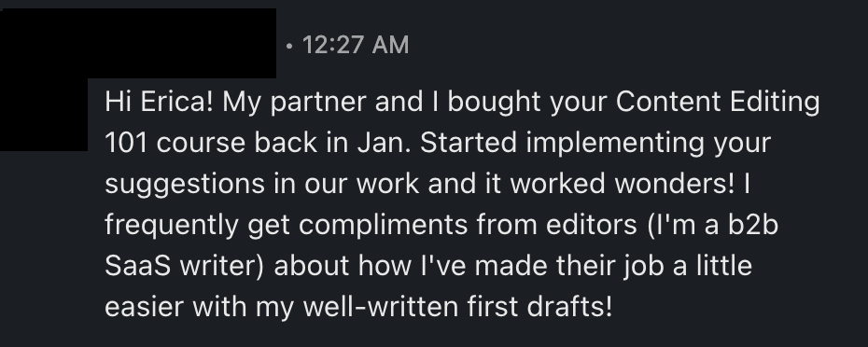Screen dimensions: 868x347
Task: Click the word "compliments"
Action: [x=383, y=226]
